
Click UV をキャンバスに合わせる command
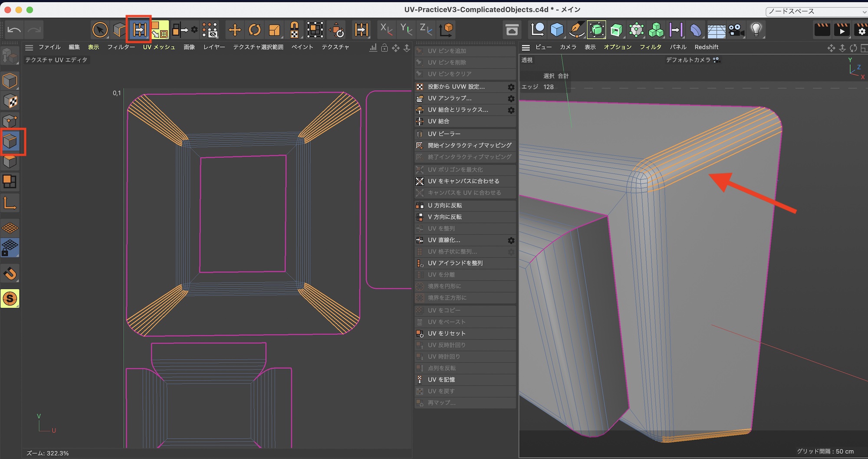click(463, 181)
